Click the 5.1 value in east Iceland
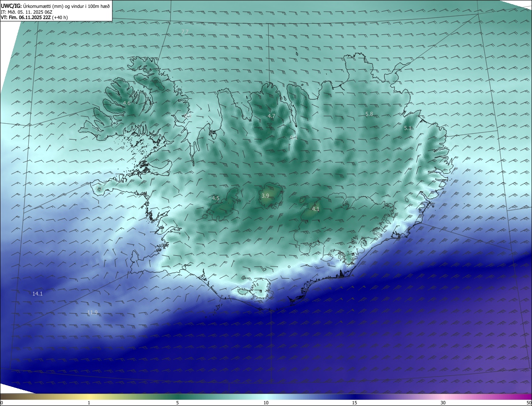This screenshot has height=406, width=532. pos(408,128)
